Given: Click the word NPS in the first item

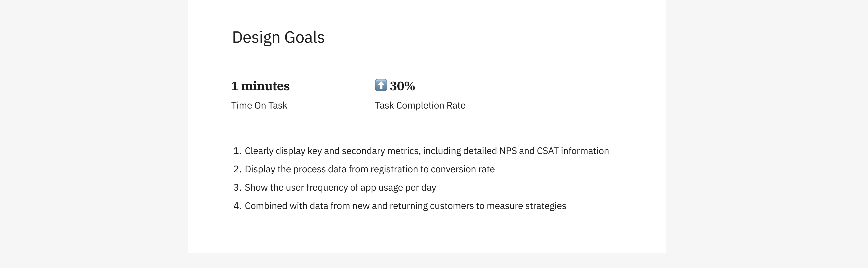Looking at the screenshot, I should pos(508,151).
